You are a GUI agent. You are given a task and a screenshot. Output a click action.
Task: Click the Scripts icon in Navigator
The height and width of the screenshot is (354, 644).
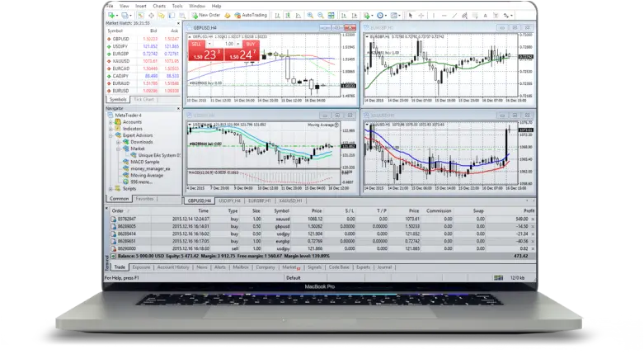120,188
